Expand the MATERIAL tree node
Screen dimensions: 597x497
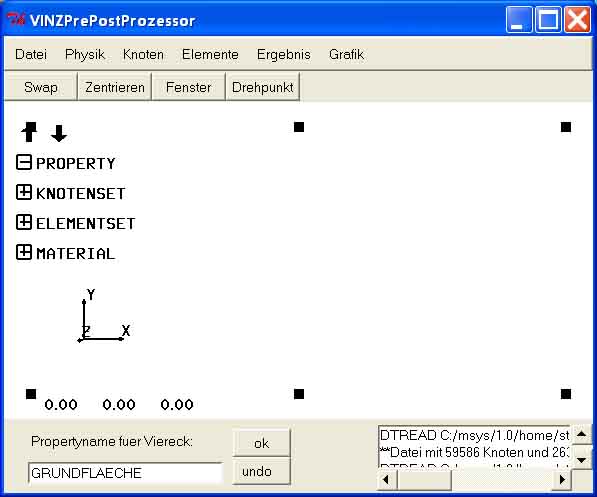(24, 252)
